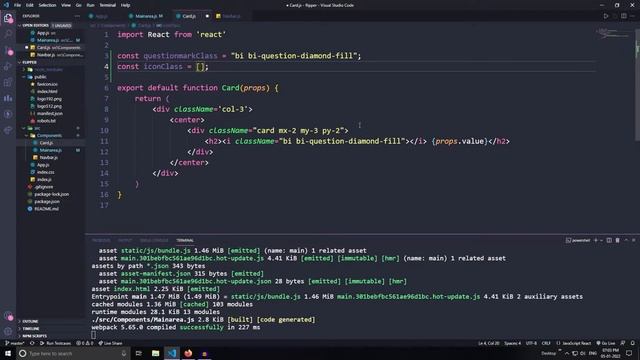
Task: Select the Problems panel tab
Action: pos(101,240)
